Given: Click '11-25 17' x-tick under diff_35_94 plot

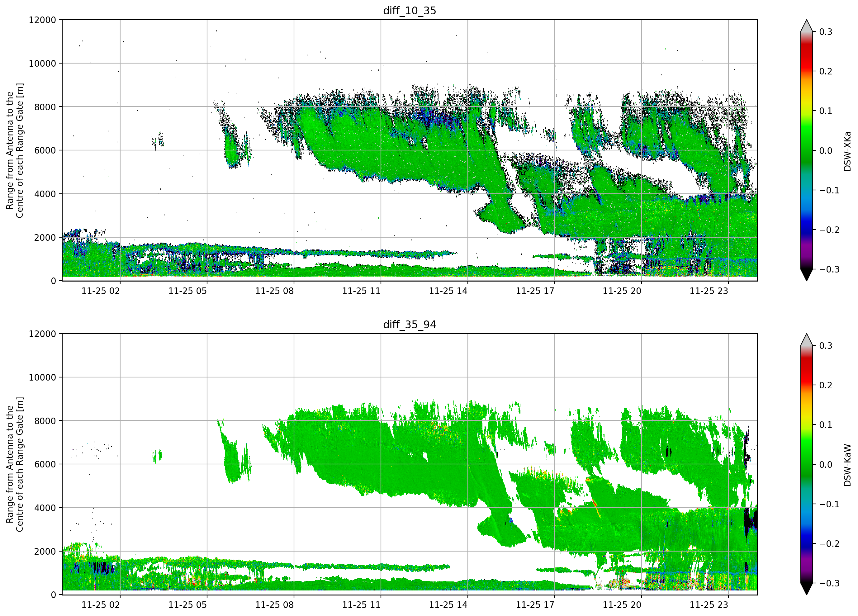Looking at the screenshot, I should coord(535,605).
